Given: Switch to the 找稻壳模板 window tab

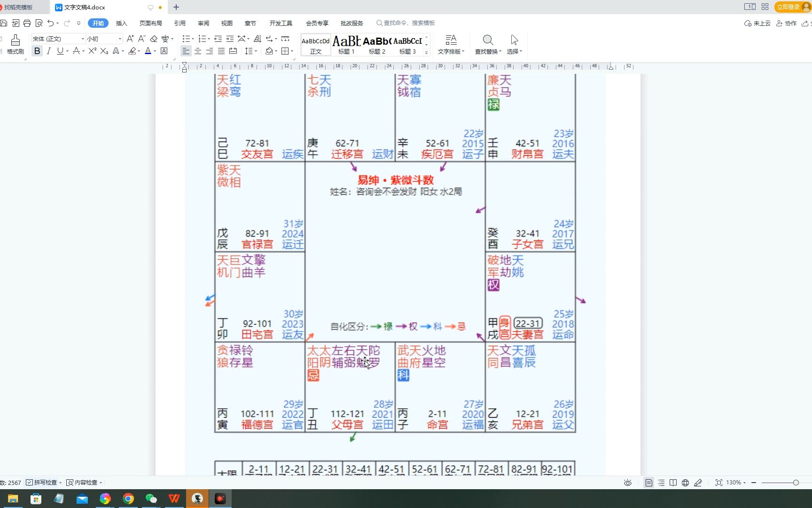Looking at the screenshot, I should click(23, 7).
